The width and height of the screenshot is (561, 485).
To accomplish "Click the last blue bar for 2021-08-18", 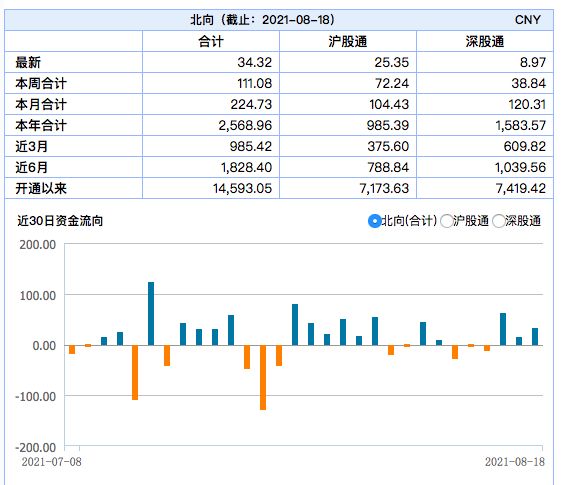I will coord(535,337).
